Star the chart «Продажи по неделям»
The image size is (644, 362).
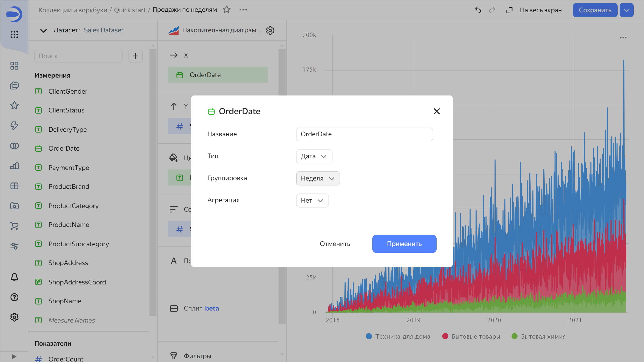[226, 10]
